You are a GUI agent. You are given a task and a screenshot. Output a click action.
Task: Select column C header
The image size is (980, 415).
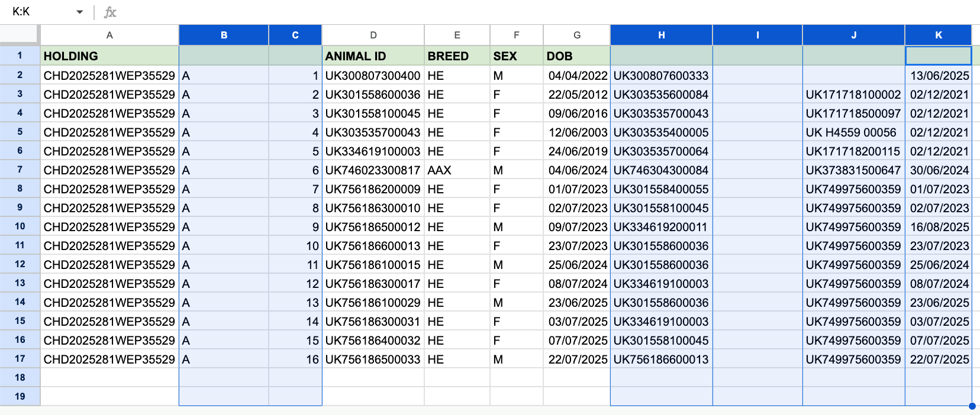[295, 35]
